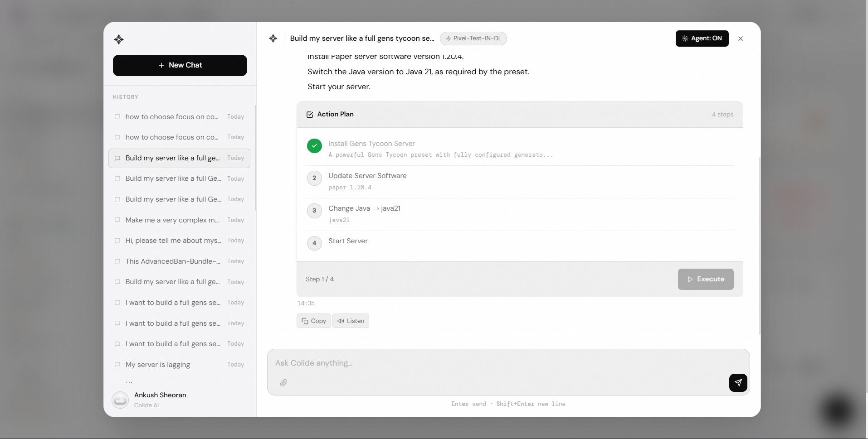868x439 pixels.
Task: Open first 'how to choose focus on co...' chat
Action: [179, 117]
